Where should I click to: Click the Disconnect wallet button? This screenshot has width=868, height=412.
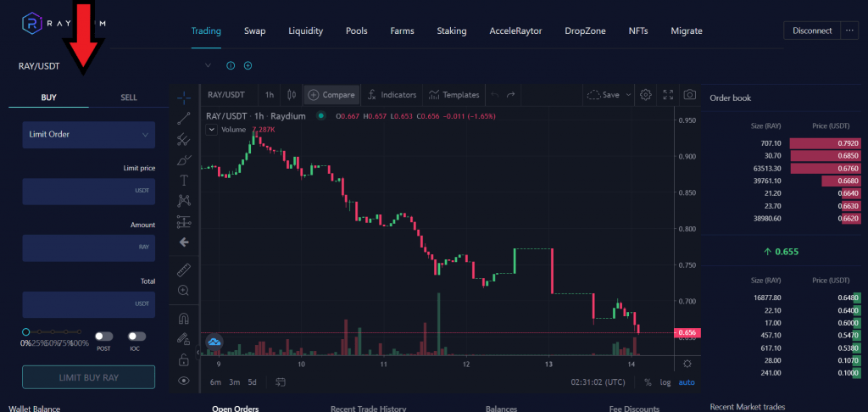point(812,31)
